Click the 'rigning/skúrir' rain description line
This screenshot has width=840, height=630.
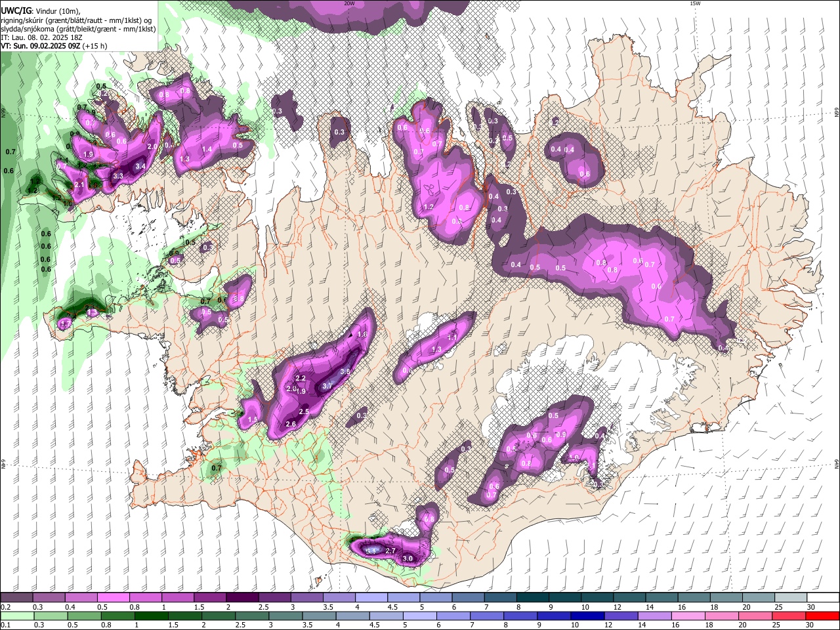click(x=76, y=20)
